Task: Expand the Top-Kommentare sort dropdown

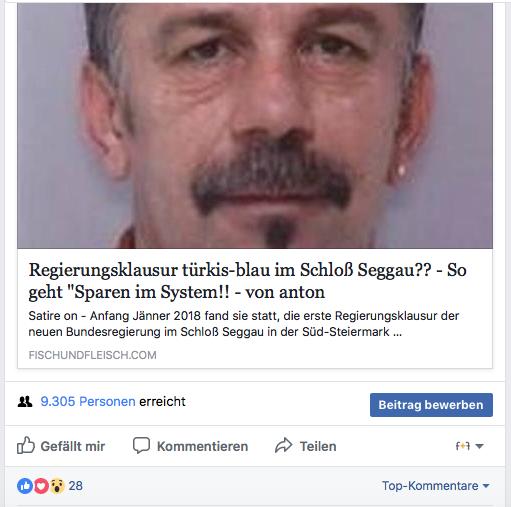Action: pyautogui.click(x=436, y=486)
